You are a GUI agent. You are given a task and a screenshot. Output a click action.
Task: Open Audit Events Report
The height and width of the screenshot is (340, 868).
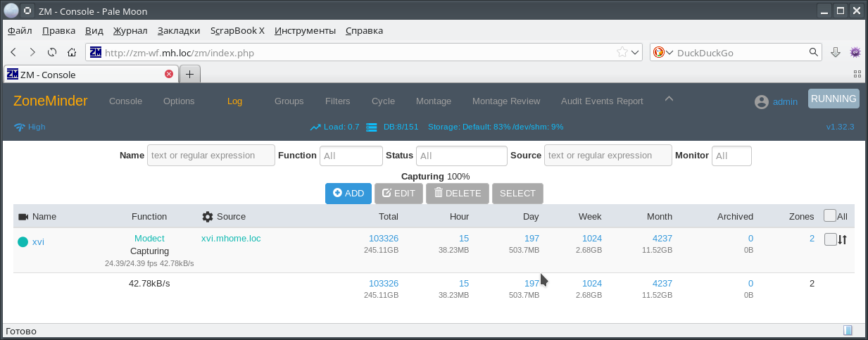click(602, 101)
